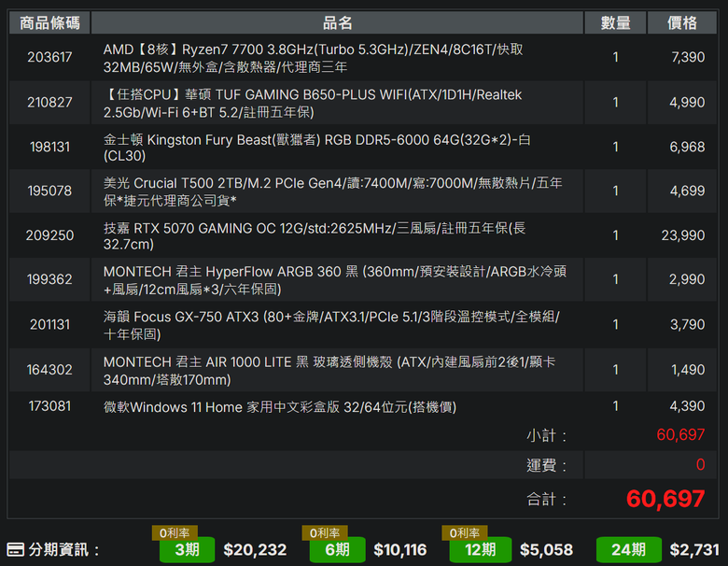Click the price 2,990

687,279
